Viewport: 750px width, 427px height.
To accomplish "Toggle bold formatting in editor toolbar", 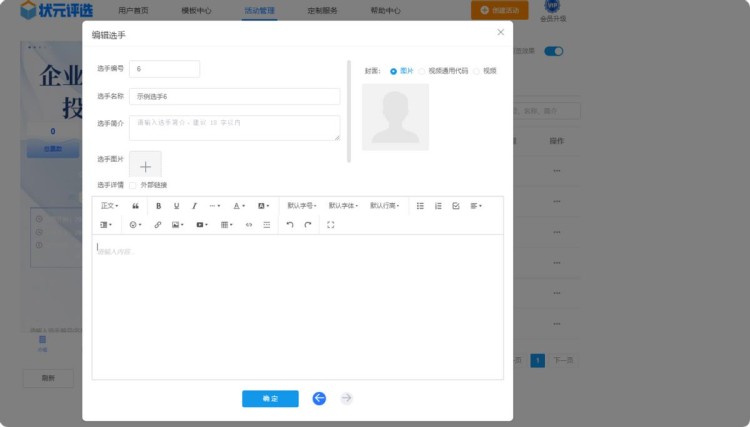I will (158, 206).
